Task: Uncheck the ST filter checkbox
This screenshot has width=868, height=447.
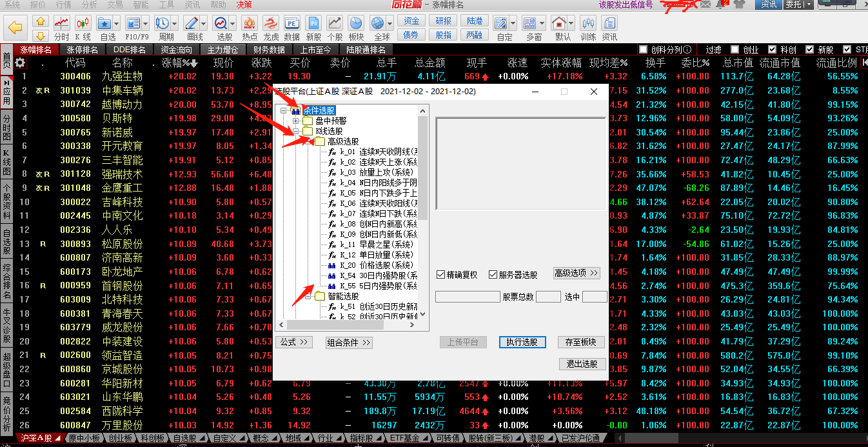Action: 847,50
